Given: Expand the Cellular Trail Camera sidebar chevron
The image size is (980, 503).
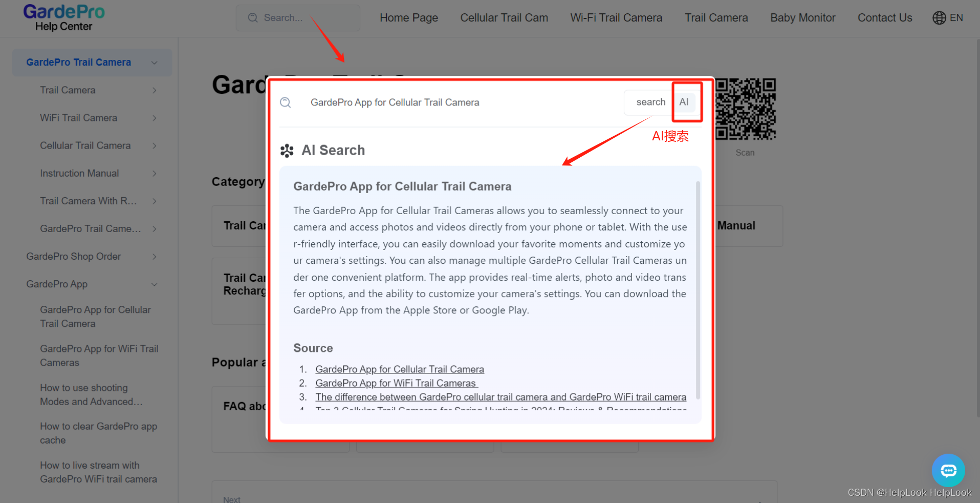Looking at the screenshot, I should pos(154,146).
